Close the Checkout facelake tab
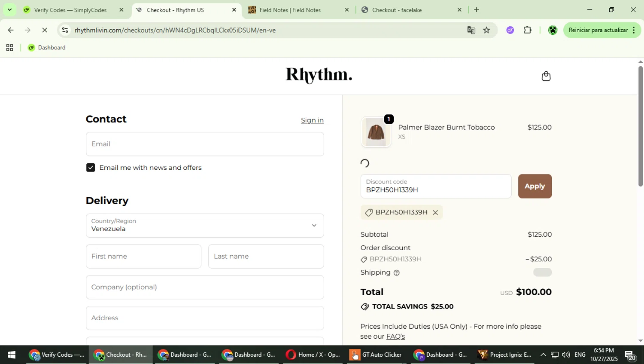The height and width of the screenshot is (364, 644). pyautogui.click(x=459, y=9)
